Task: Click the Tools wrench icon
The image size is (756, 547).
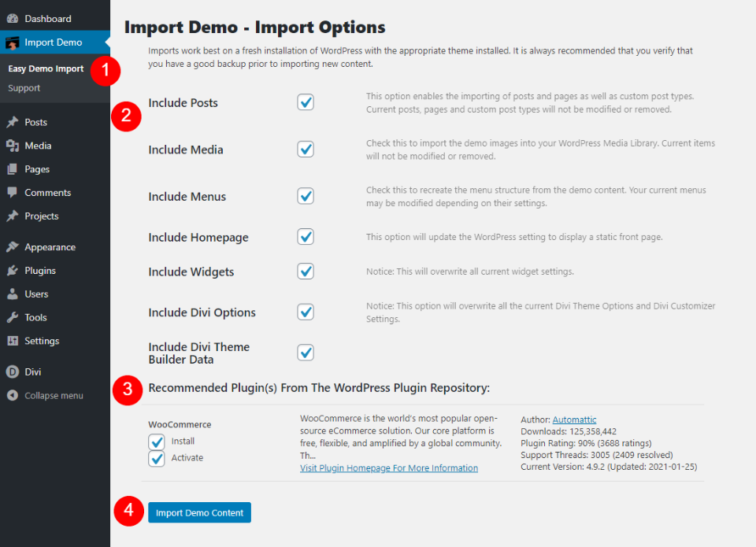Action: (13, 318)
